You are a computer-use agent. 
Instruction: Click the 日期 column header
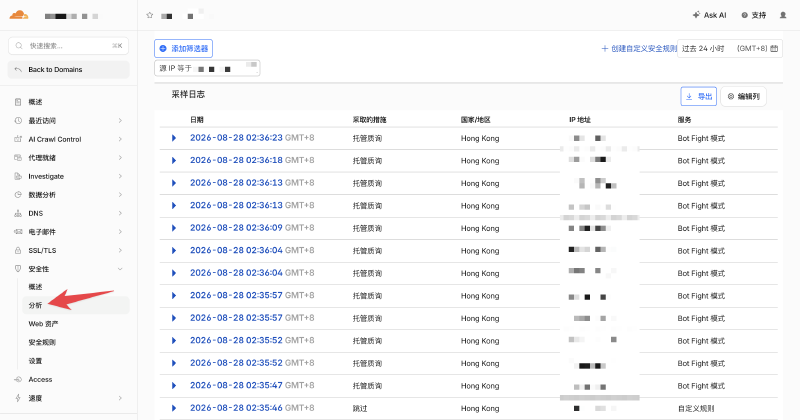click(196, 119)
